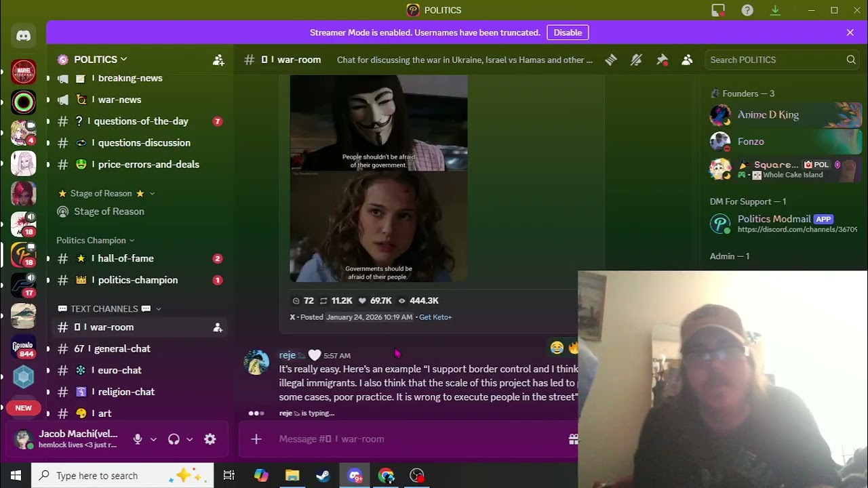The width and height of the screenshot is (868, 488).
Task: Click the NEW unread mentions pill
Action: [x=24, y=408]
